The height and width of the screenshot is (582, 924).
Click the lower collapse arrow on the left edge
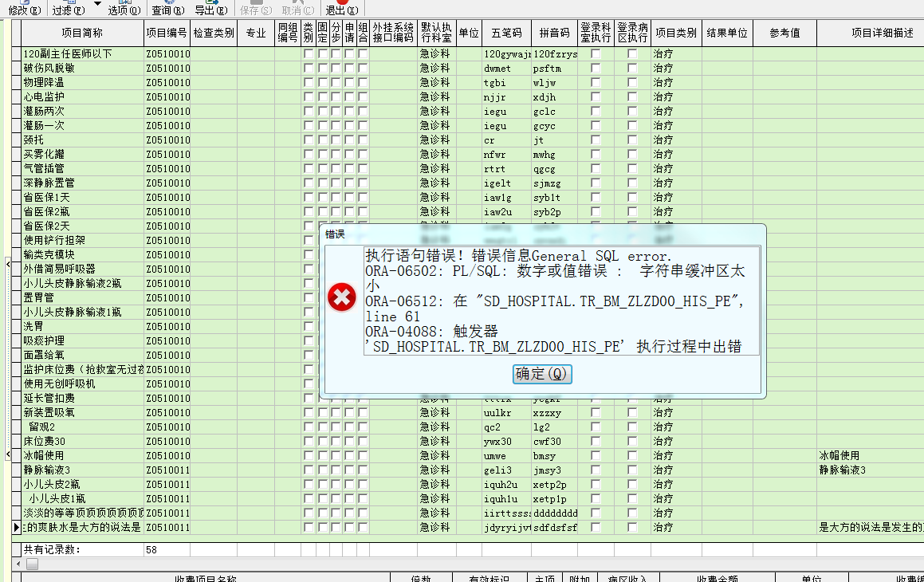(8, 454)
